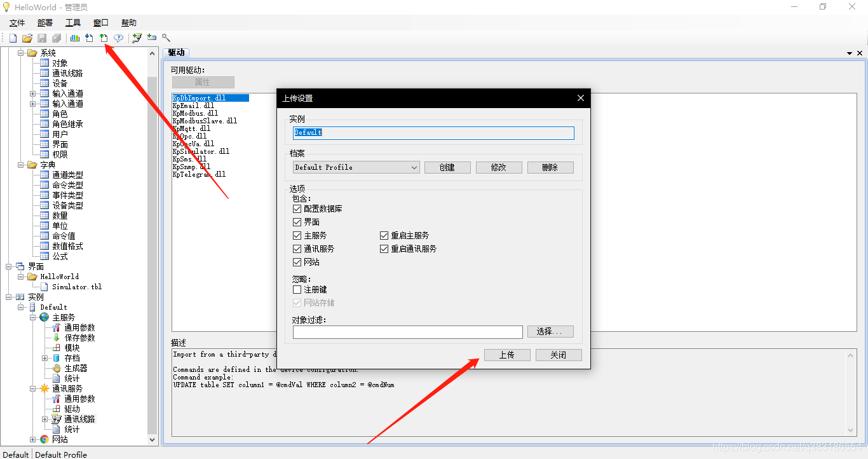Click the Save floppy disk toolbar icon
This screenshot has width=868, height=459.
pyautogui.click(x=42, y=38)
